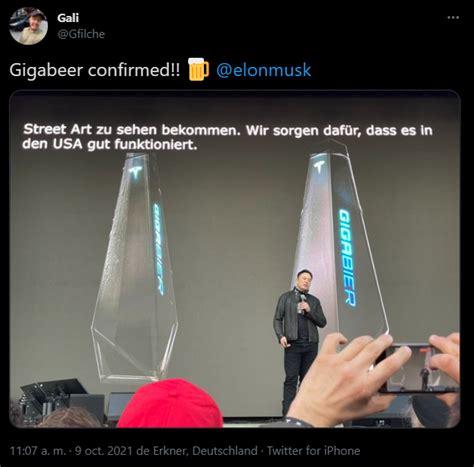The image size is (474, 467).
Task: Click the Tesla logo on the right bottle
Action: 321,167
